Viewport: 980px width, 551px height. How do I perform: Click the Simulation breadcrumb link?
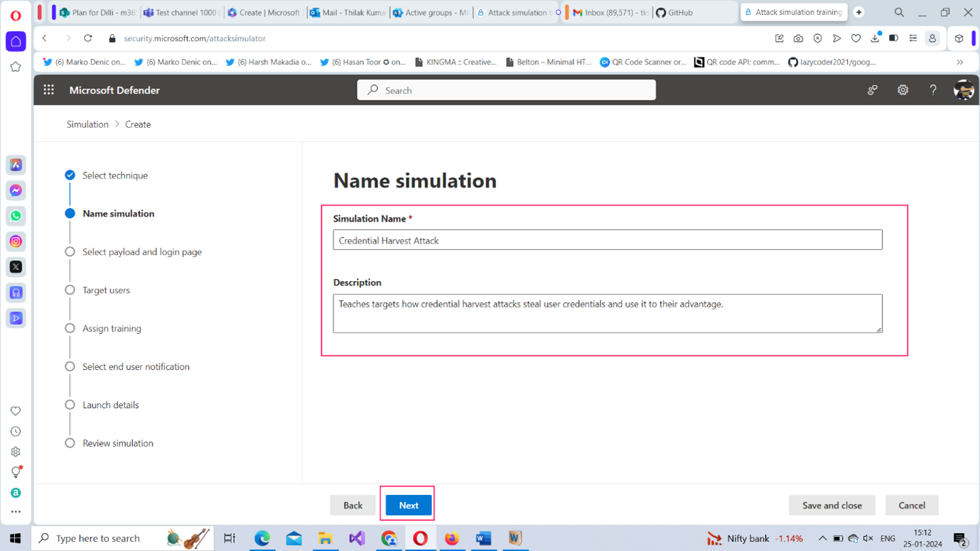click(x=87, y=124)
